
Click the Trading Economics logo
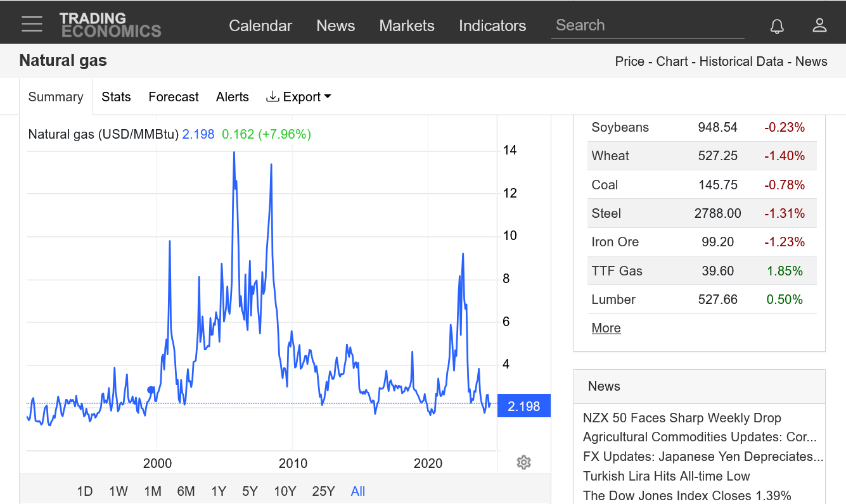[110, 25]
